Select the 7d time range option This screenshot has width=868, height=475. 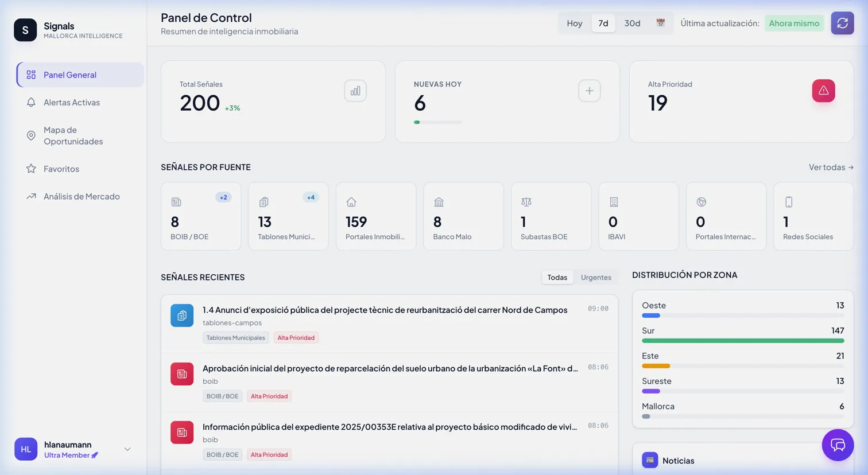pyautogui.click(x=603, y=23)
